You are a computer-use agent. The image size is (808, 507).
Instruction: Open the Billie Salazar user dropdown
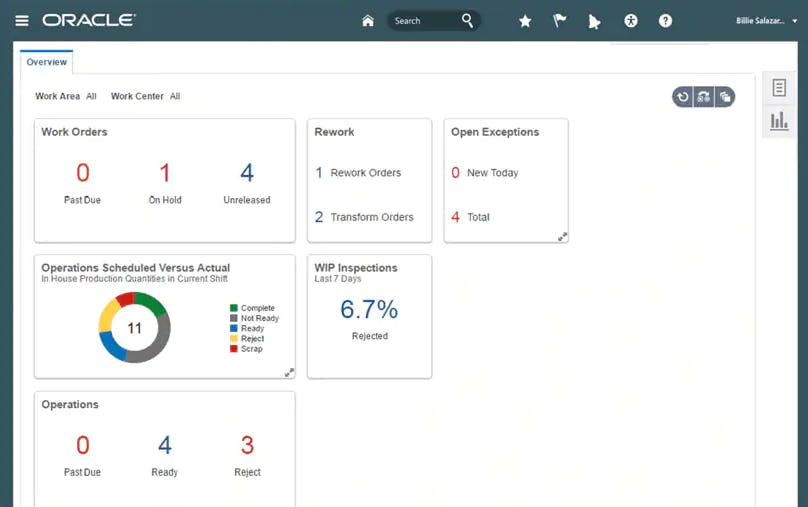point(767,21)
